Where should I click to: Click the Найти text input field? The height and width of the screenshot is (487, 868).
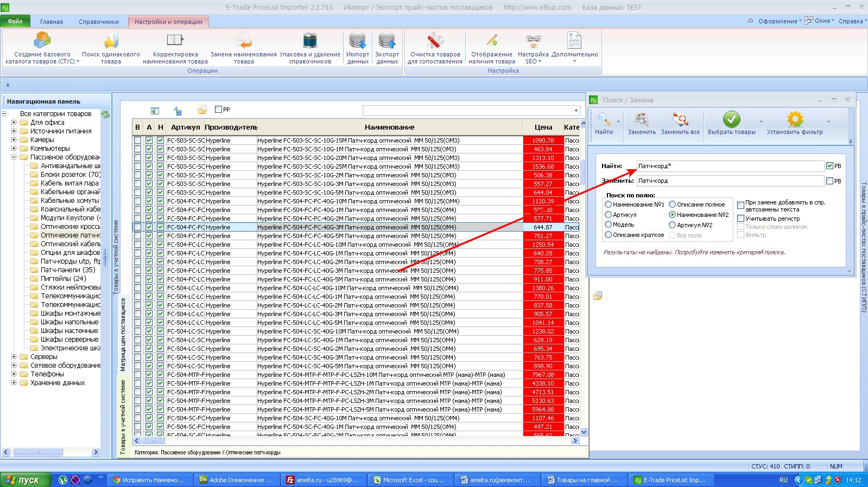[x=731, y=166]
